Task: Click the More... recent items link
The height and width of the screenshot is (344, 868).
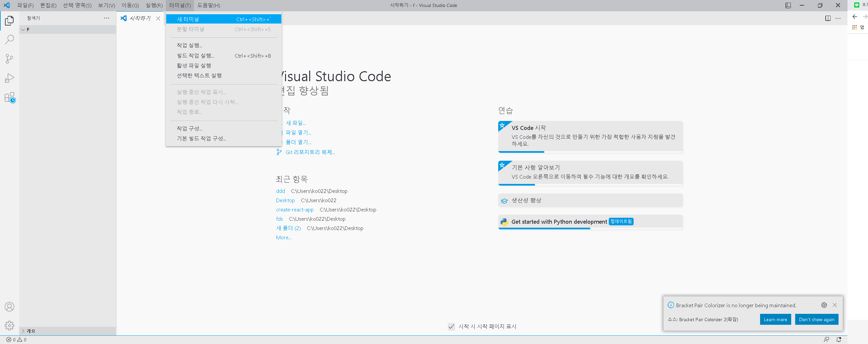Action: click(283, 237)
